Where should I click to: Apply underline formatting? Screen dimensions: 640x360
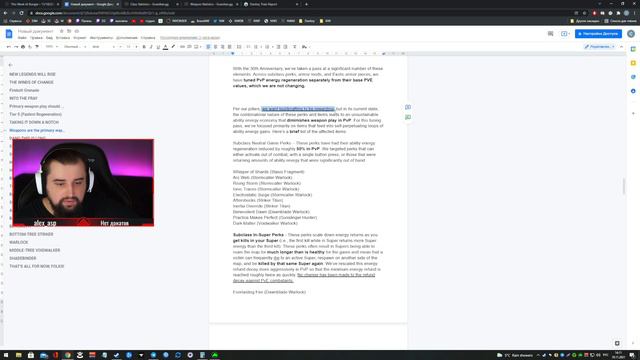point(158,47)
